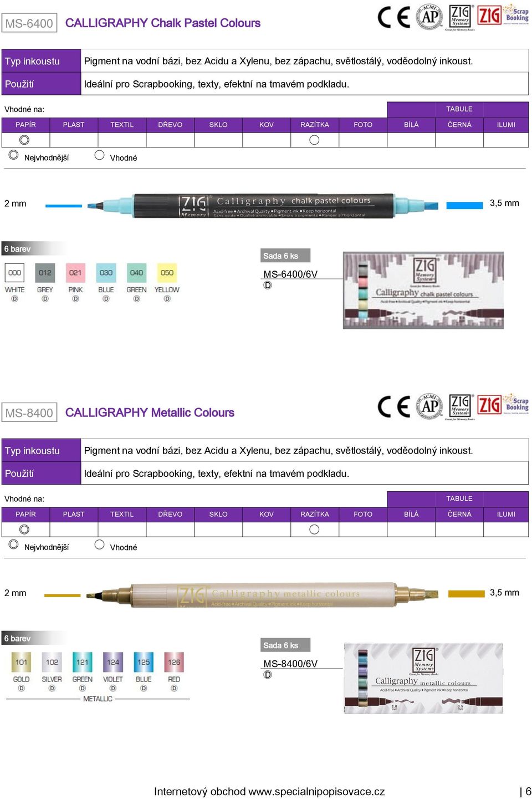Click the D icon under YELLOW 050
The width and height of the screenshot is (532, 799).
click(167, 299)
